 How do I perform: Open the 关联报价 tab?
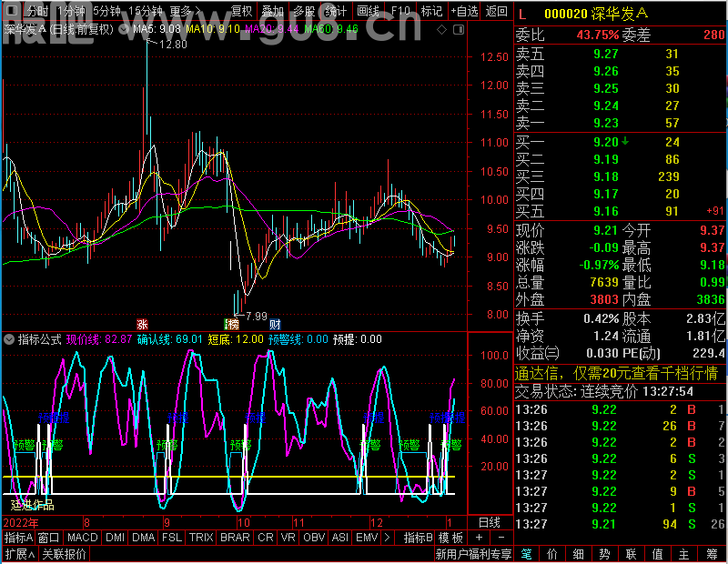coord(64,554)
